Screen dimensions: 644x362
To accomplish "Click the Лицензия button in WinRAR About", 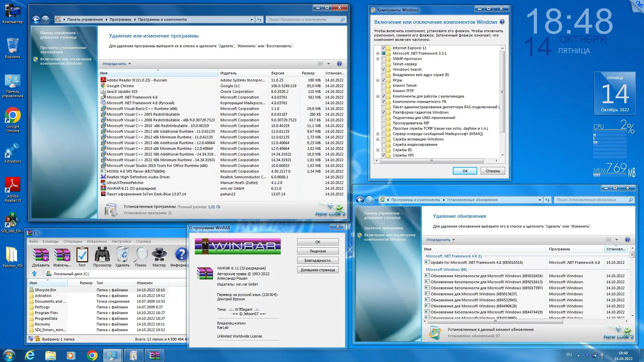I will pyautogui.click(x=318, y=251).
